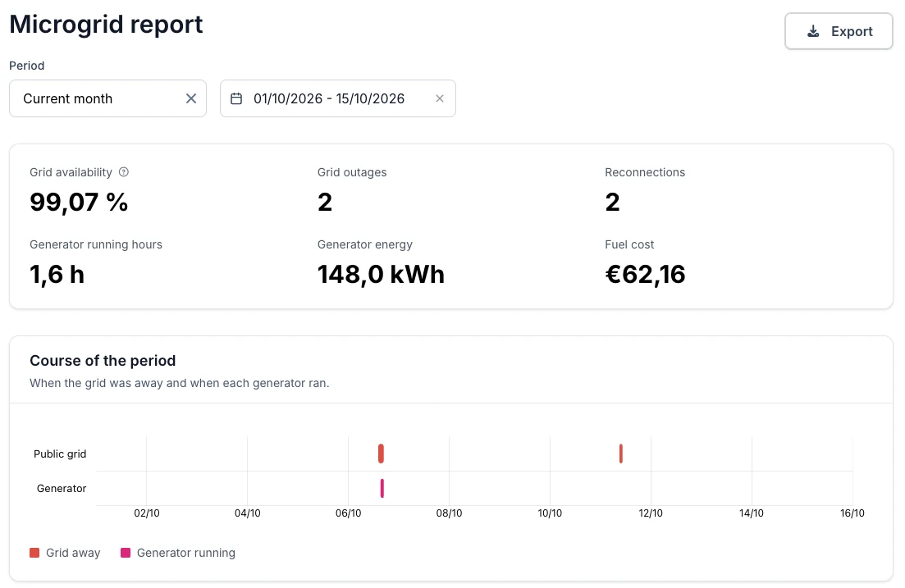Click the Export button

pyautogui.click(x=839, y=31)
